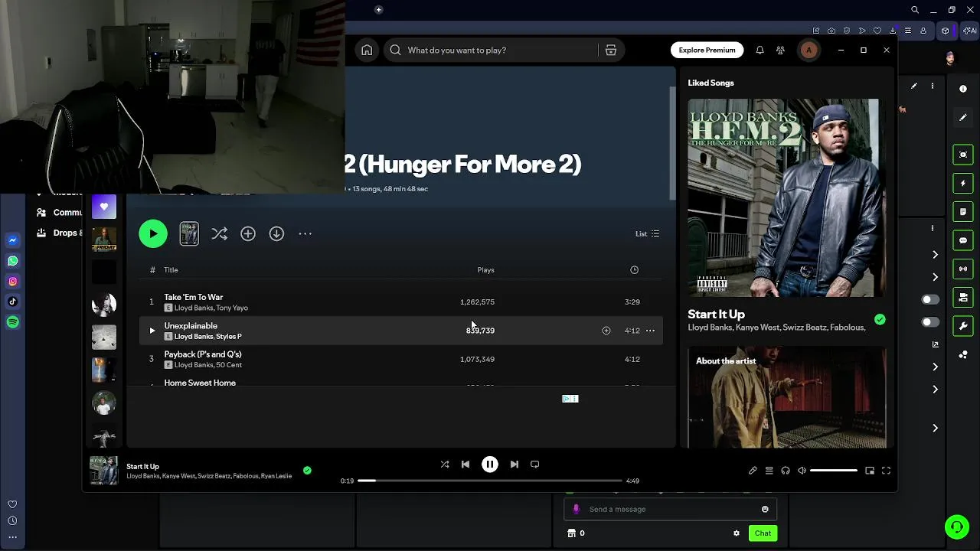Open track Take 'Em To War
The height and width of the screenshot is (551, 980).
coord(193,297)
